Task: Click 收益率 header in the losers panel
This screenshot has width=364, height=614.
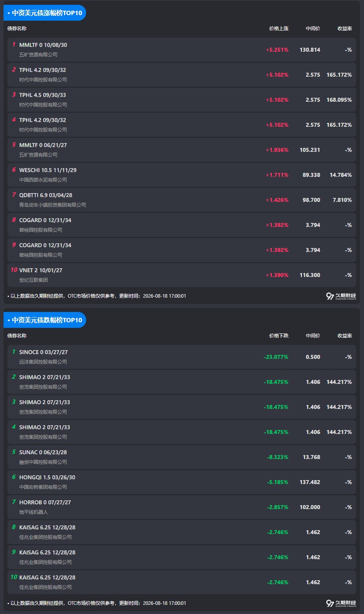Action: coord(345,336)
